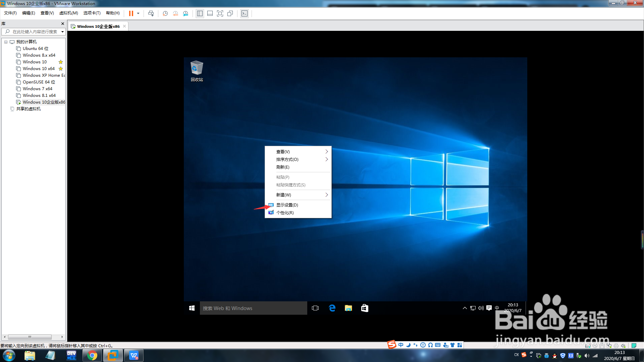Click 显示设置(D) in the context menu
This screenshot has height=362, width=644.
(287, 205)
